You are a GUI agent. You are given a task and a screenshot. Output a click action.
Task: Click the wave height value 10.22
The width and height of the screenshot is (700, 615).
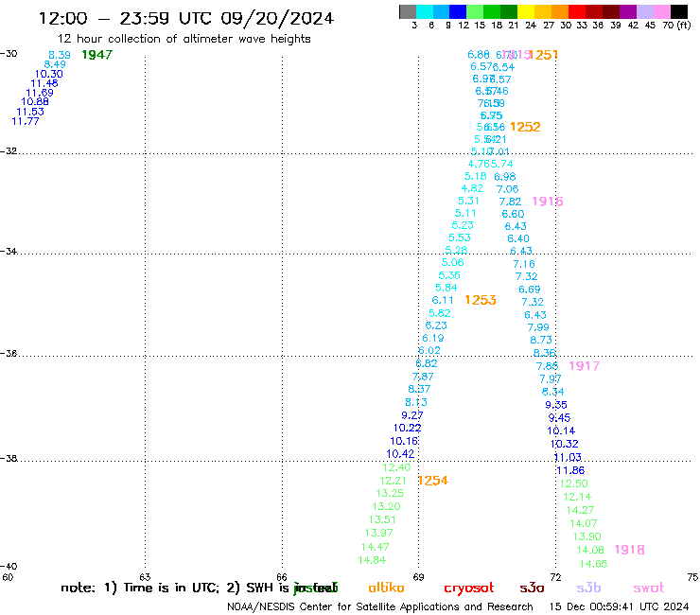(407, 428)
